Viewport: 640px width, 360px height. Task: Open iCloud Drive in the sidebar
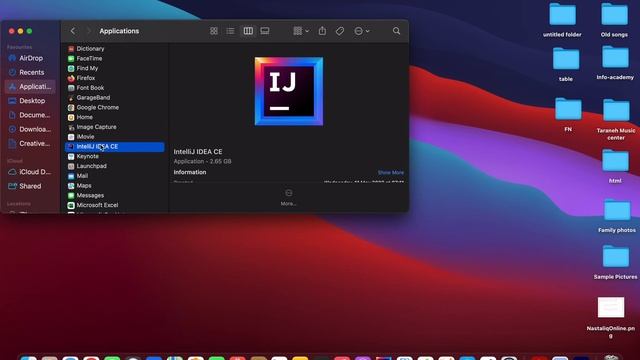(x=29, y=172)
